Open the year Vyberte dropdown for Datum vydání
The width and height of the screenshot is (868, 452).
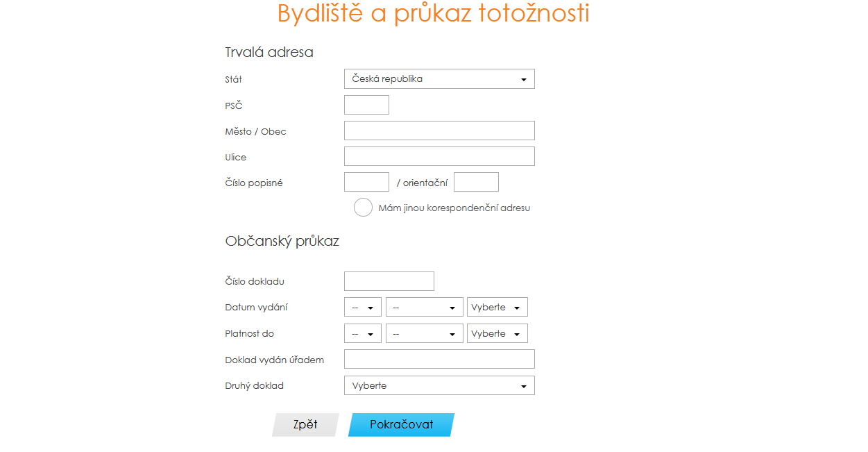point(497,306)
